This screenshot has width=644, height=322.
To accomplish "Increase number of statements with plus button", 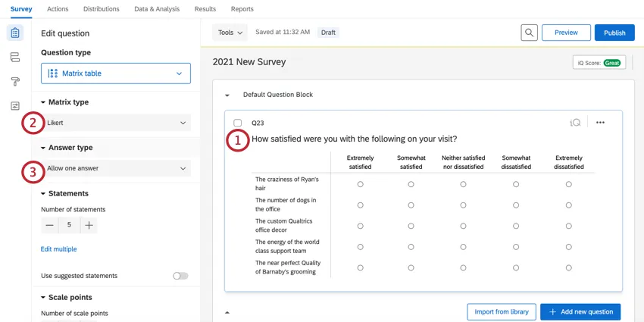I will [x=89, y=225].
